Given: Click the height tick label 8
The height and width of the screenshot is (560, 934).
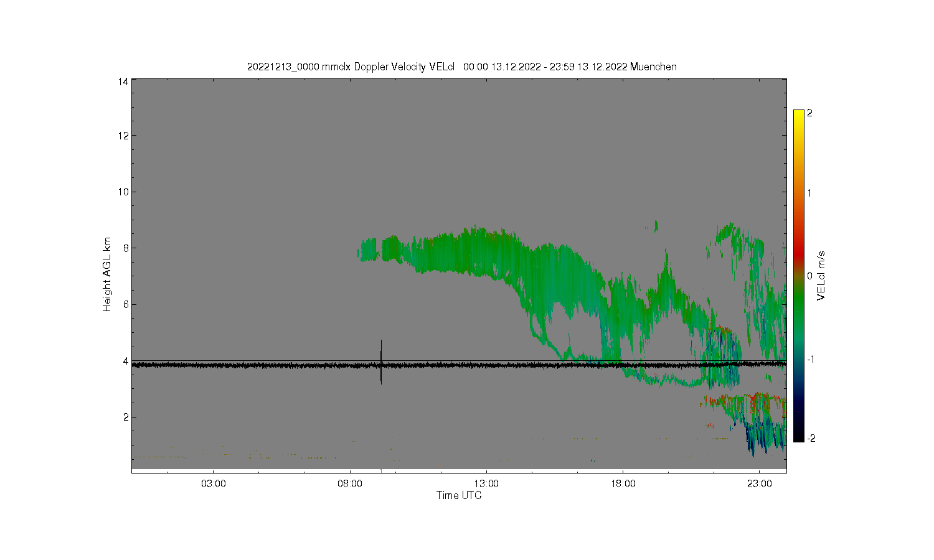Looking at the screenshot, I should [x=126, y=248].
